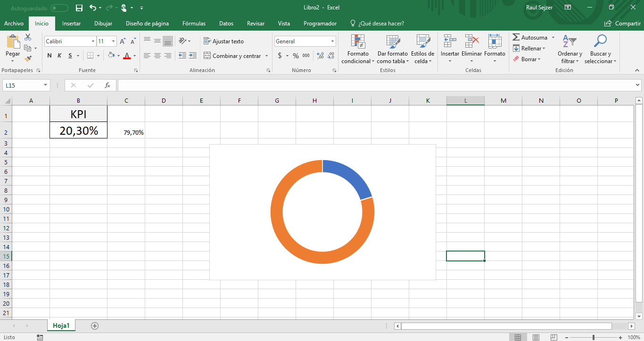Screen dimensions: 644x341
Task: Click the Cut scissors icon
Action: point(28,37)
